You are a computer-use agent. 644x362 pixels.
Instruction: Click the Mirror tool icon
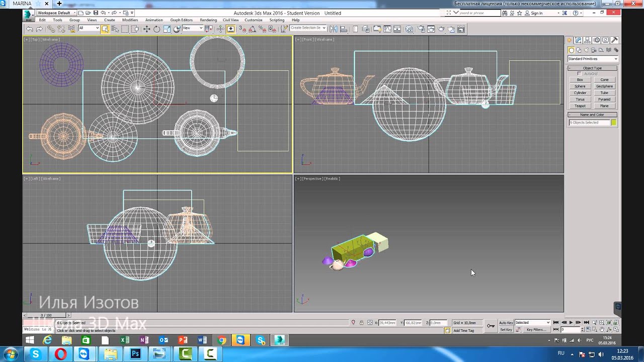pos(334,29)
